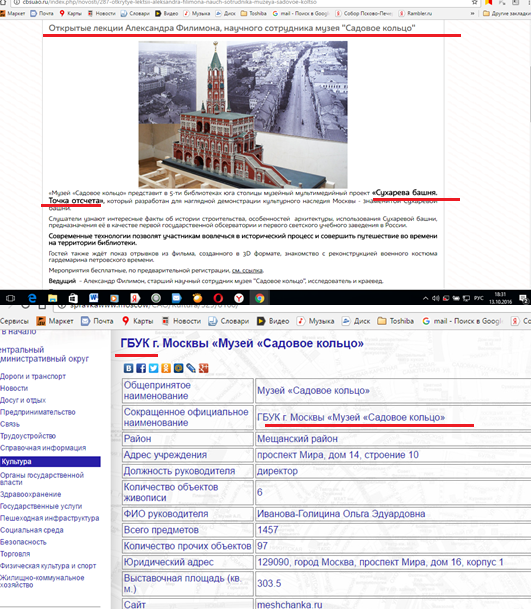Open Opera browser from taskbar
The width and height of the screenshot is (531, 609).
coord(218,298)
